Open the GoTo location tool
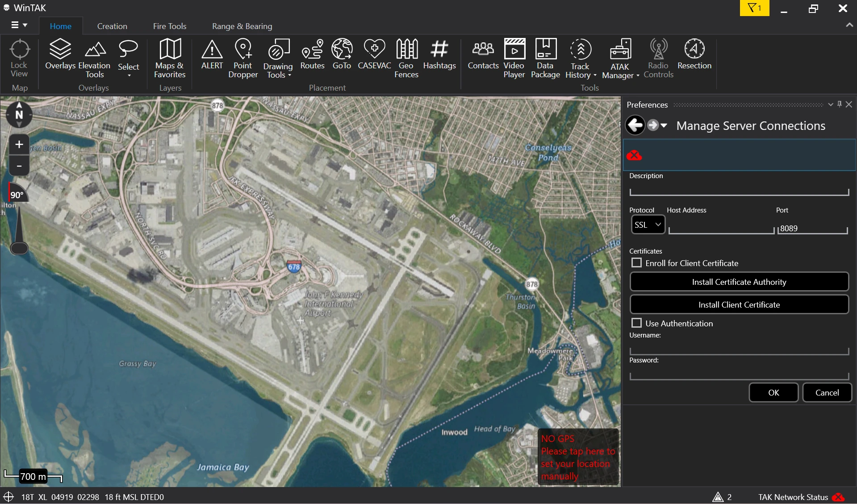This screenshot has height=504, width=857. pyautogui.click(x=342, y=54)
